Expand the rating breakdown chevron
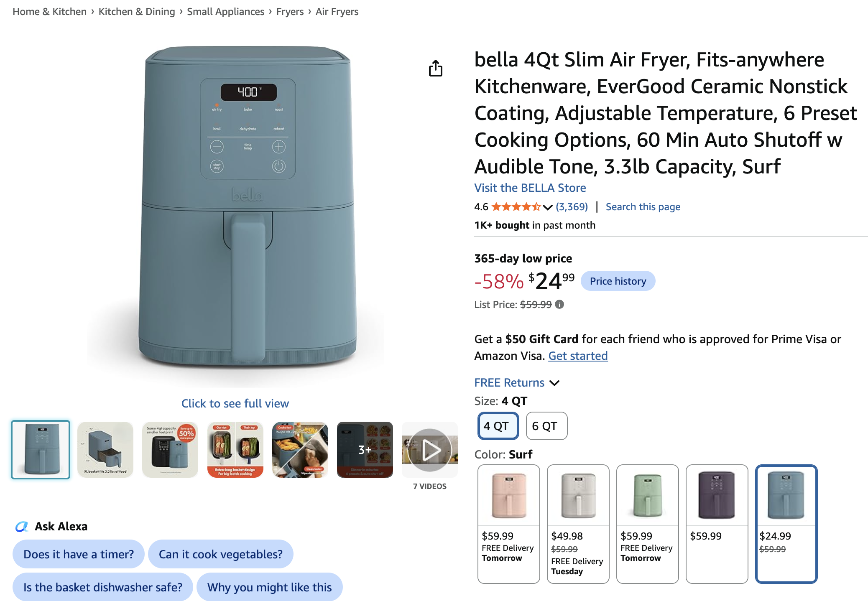 pyautogui.click(x=548, y=207)
